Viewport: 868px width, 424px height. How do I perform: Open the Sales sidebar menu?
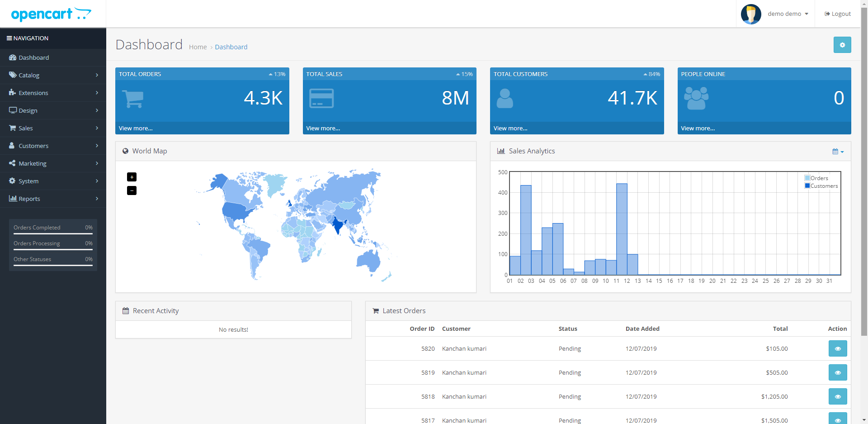tap(53, 128)
